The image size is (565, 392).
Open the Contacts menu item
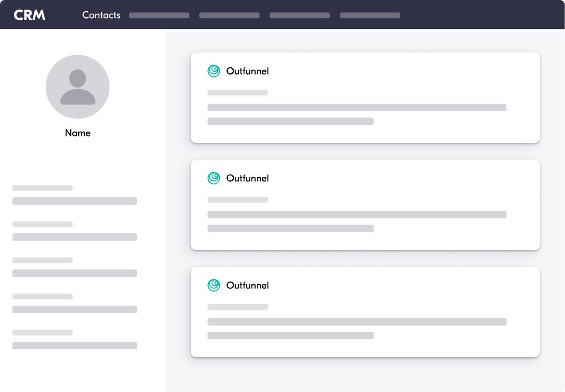click(101, 15)
